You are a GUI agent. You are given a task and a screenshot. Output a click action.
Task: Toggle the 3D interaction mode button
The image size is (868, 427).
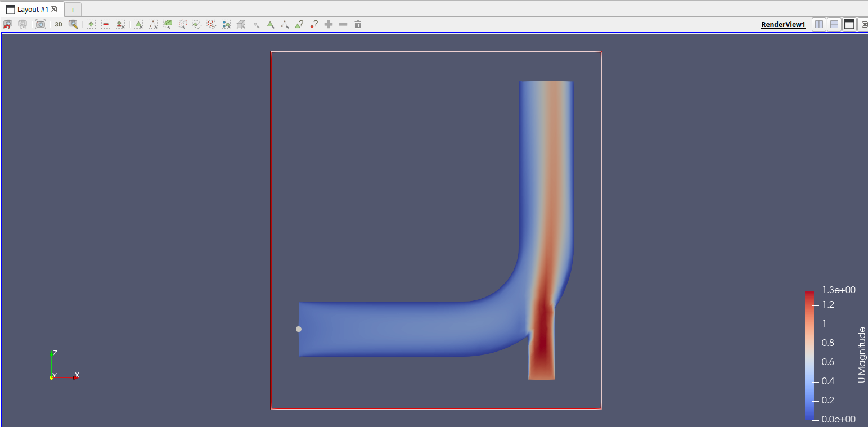(59, 24)
